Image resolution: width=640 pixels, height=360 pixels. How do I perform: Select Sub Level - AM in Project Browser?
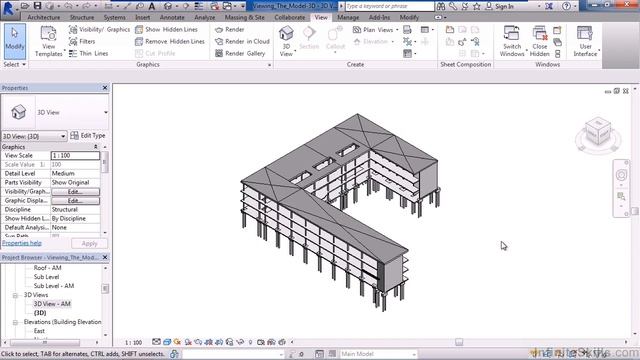click(x=54, y=286)
